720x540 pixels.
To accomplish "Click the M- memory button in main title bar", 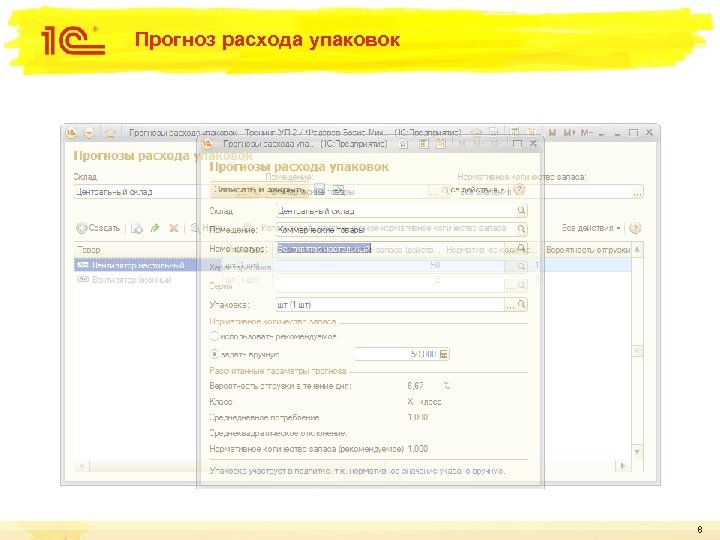I will coord(586,132).
